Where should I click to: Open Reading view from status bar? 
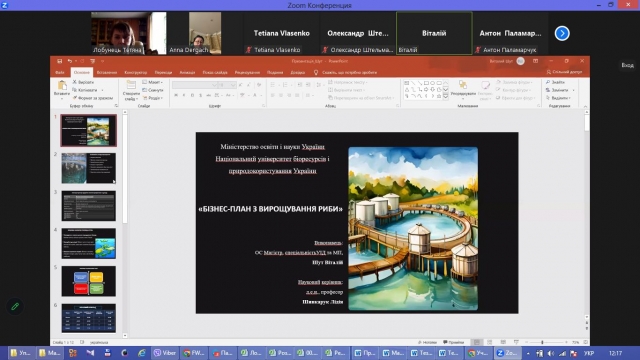point(503,342)
